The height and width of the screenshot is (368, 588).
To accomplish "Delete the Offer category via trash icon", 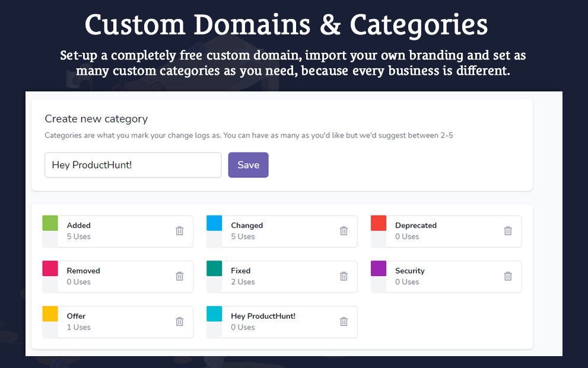I will point(180,322).
